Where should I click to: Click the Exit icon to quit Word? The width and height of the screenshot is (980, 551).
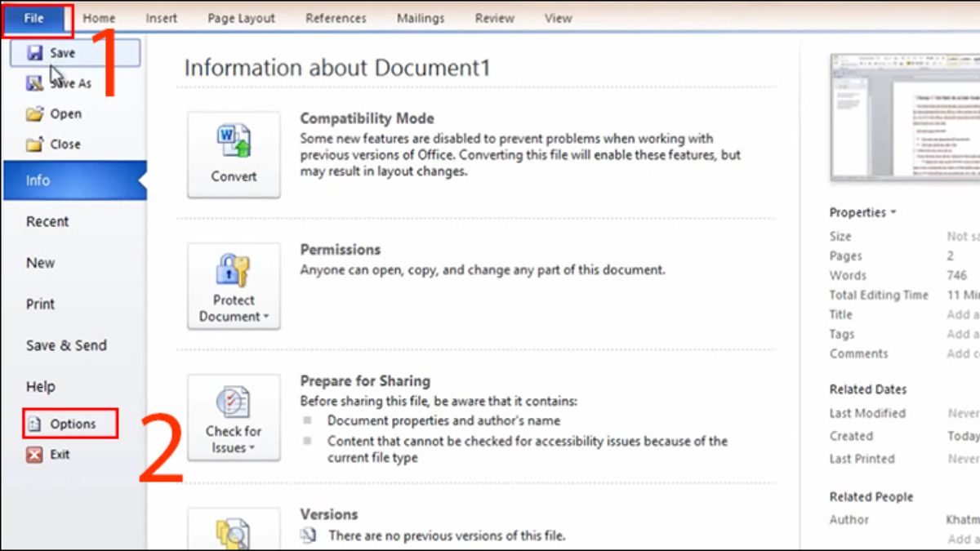[x=34, y=455]
